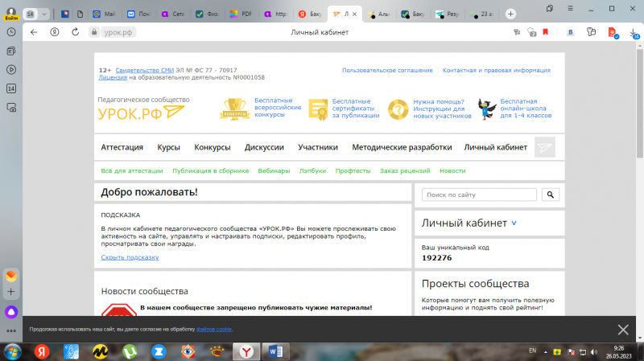Toggle the EN keyboard language indicator
This screenshot has width=644, height=361.
(x=532, y=351)
